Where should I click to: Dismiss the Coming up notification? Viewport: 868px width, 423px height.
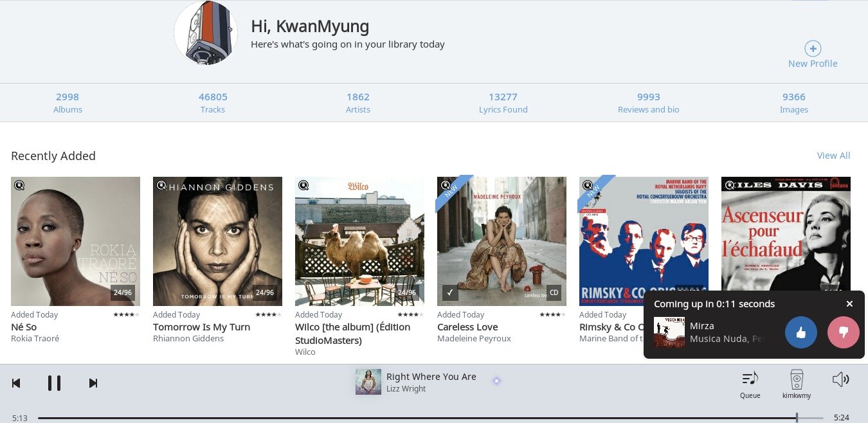pyautogui.click(x=849, y=304)
